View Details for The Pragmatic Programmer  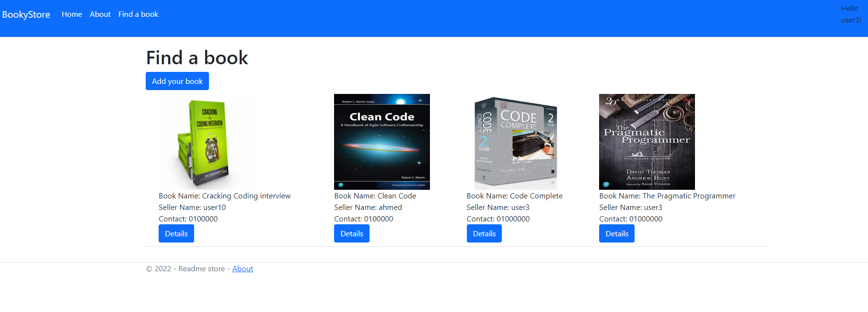(x=617, y=233)
